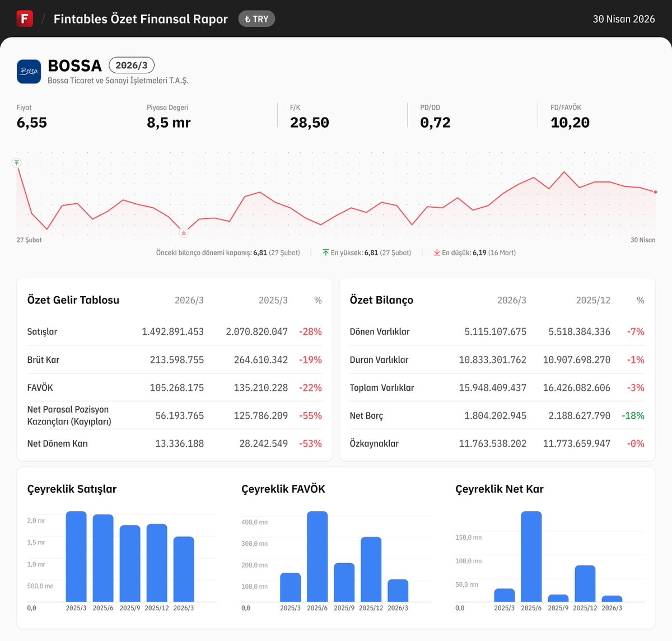This screenshot has height=641, width=672.
Task: Click the BOSSA company logo
Action: click(29, 72)
